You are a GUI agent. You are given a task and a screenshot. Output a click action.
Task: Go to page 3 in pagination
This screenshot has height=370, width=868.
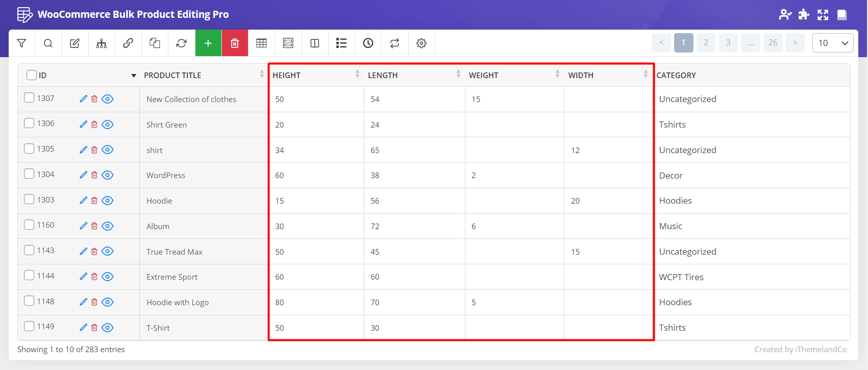[x=728, y=43]
